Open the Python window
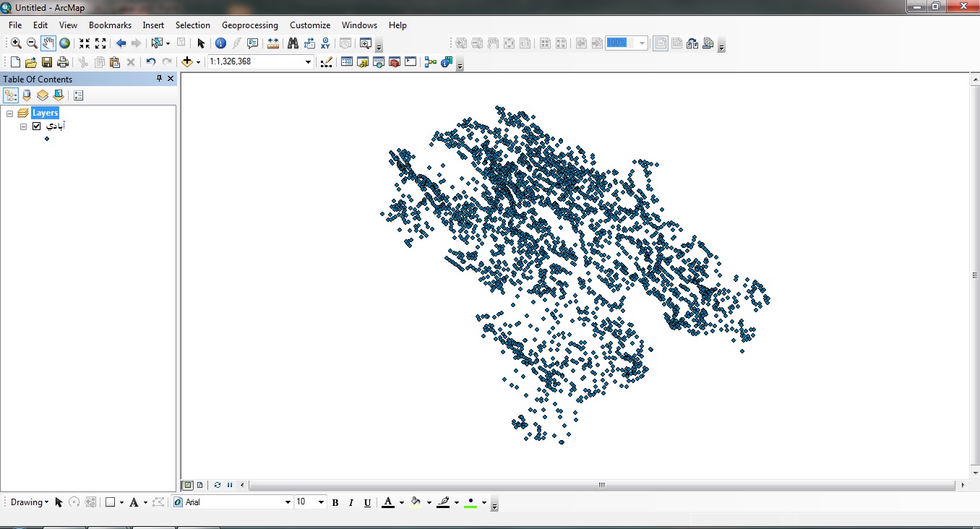The width and height of the screenshot is (980, 529). coord(411,62)
